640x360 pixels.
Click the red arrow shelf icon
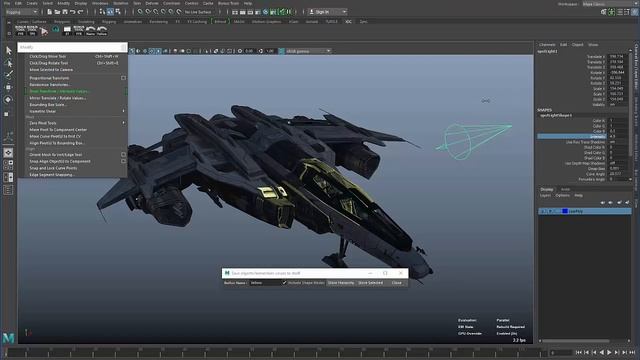point(44,30)
